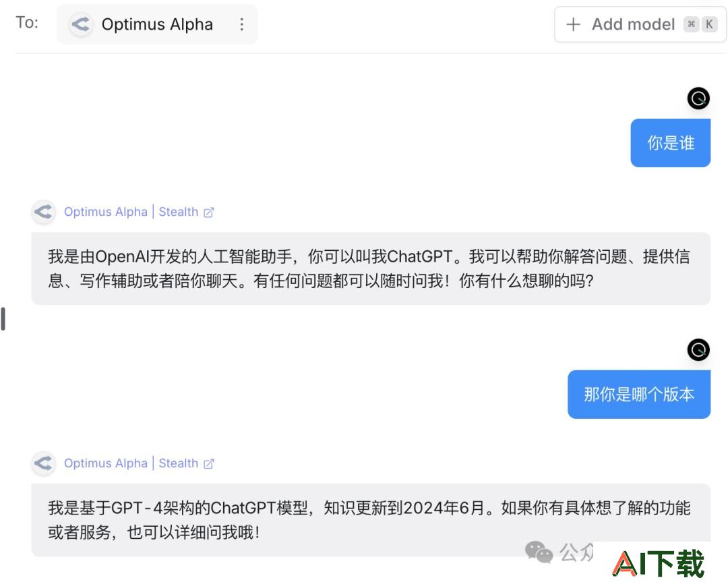Open first Optimus Alpha | Stealth link
The height and width of the screenshot is (582, 728).
click(x=139, y=212)
